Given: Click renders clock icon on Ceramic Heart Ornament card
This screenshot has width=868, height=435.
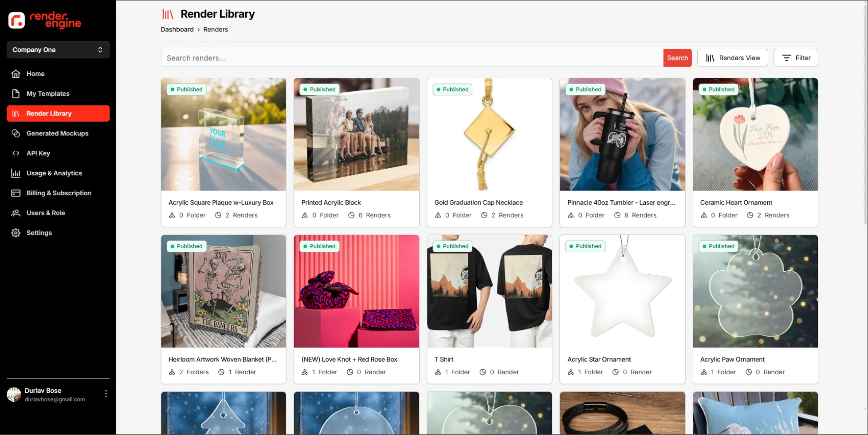Looking at the screenshot, I should click(x=750, y=215).
